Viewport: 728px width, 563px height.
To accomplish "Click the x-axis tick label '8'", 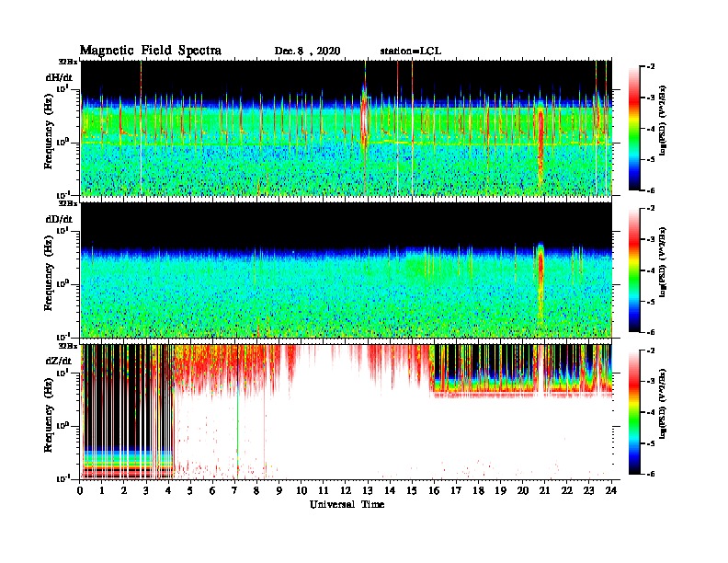I will [256, 491].
